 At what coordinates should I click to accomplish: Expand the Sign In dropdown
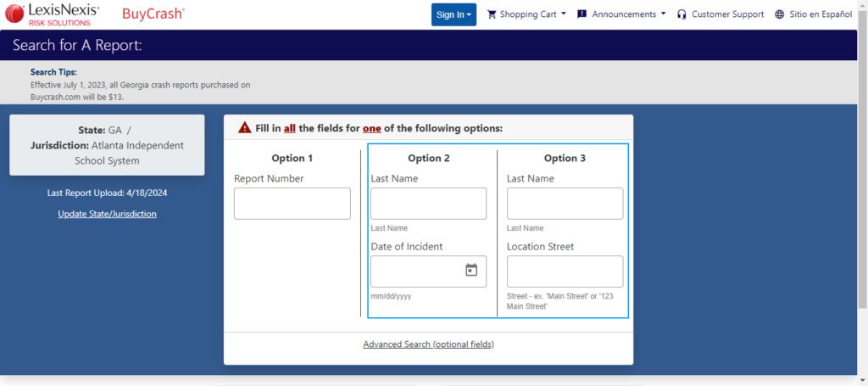(453, 14)
